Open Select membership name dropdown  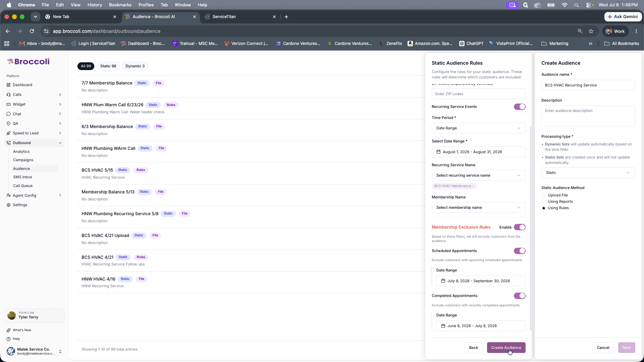(478, 207)
